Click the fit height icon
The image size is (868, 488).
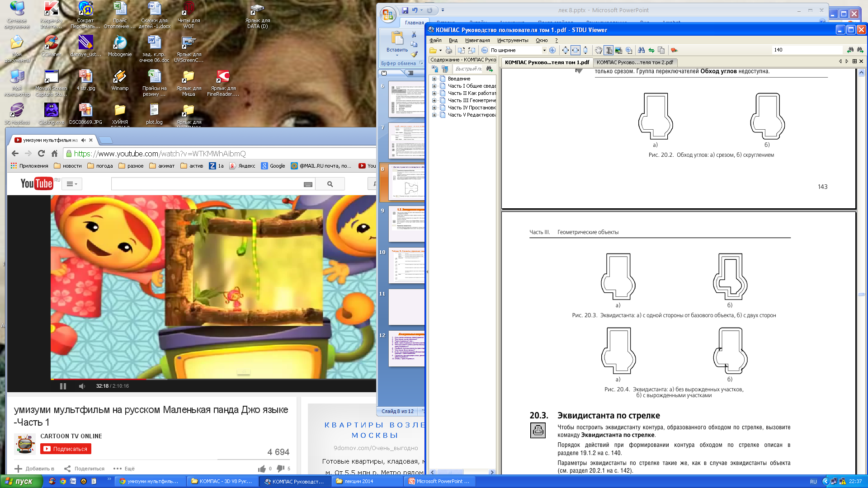pos(585,50)
